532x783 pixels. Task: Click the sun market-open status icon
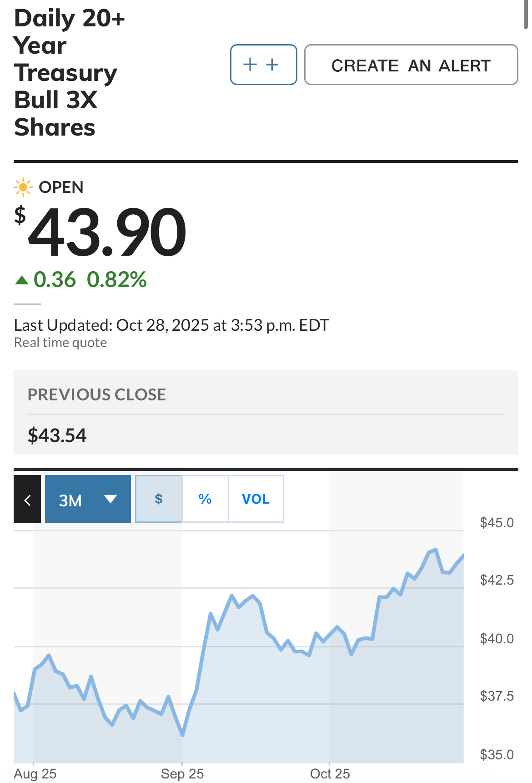23,187
